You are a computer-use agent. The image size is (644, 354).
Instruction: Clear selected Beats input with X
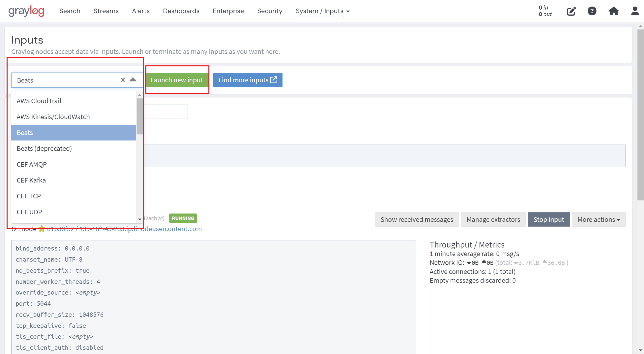tap(123, 80)
